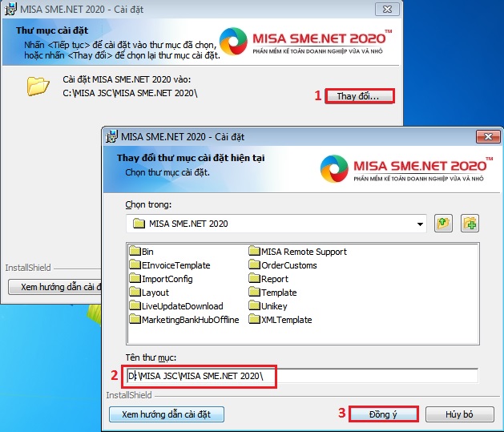Click the Thay đổi... button in back window
Image resolution: width=504 pixels, height=432 pixels.
pyautogui.click(x=359, y=96)
